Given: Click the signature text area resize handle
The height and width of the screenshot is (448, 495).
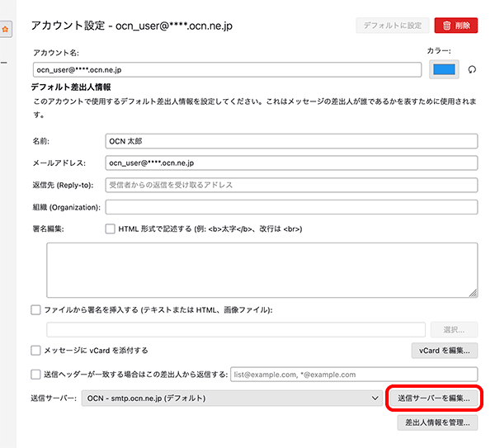Looking at the screenshot, I should tap(474, 292).
